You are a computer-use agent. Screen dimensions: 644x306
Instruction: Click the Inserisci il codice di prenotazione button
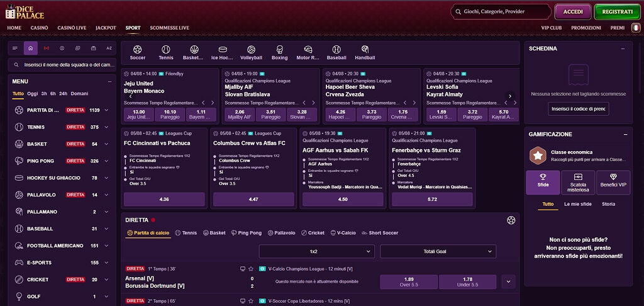(579, 108)
